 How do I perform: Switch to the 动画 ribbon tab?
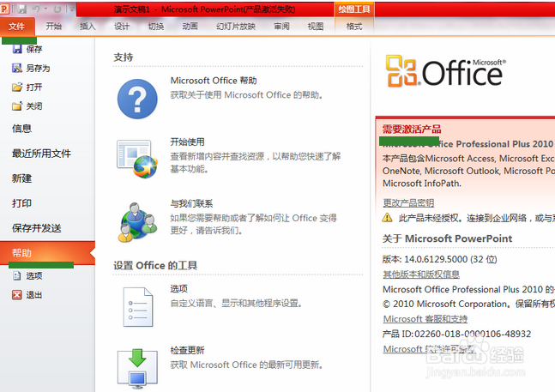(x=190, y=27)
